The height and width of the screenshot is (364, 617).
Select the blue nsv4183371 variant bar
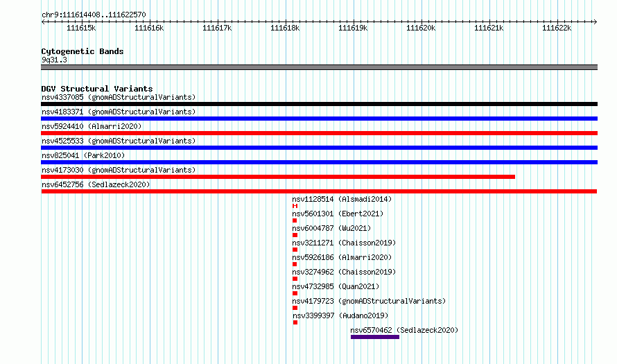pyautogui.click(x=319, y=119)
